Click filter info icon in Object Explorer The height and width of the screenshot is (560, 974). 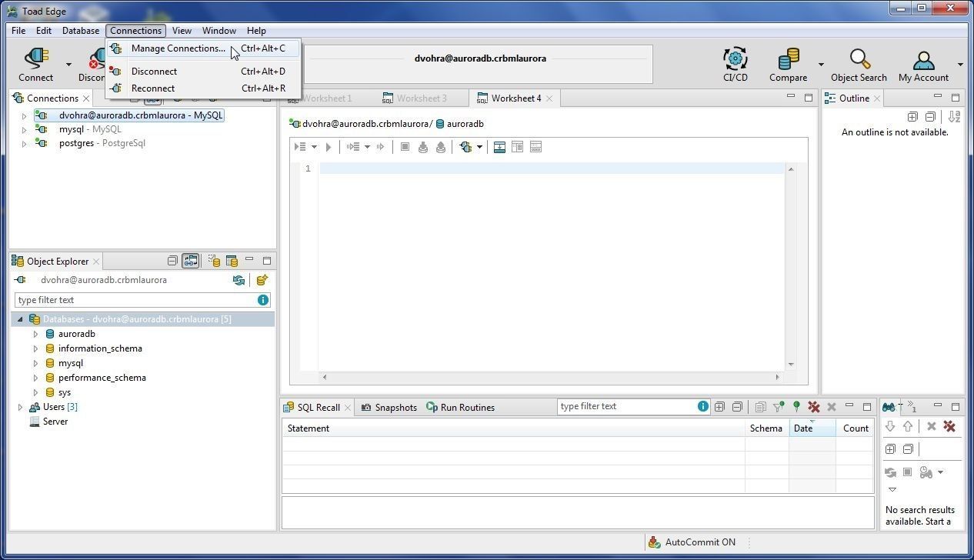tap(263, 300)
